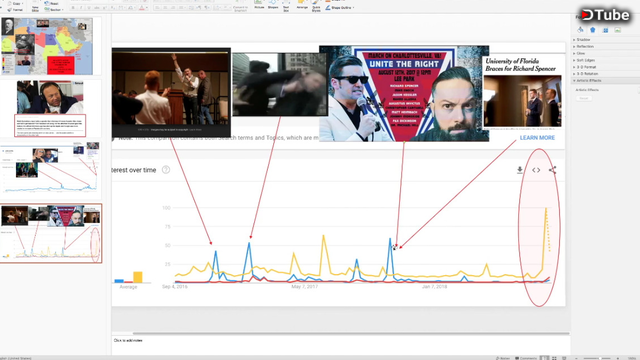Open the Fill & Line tab icon

[580, 30]
